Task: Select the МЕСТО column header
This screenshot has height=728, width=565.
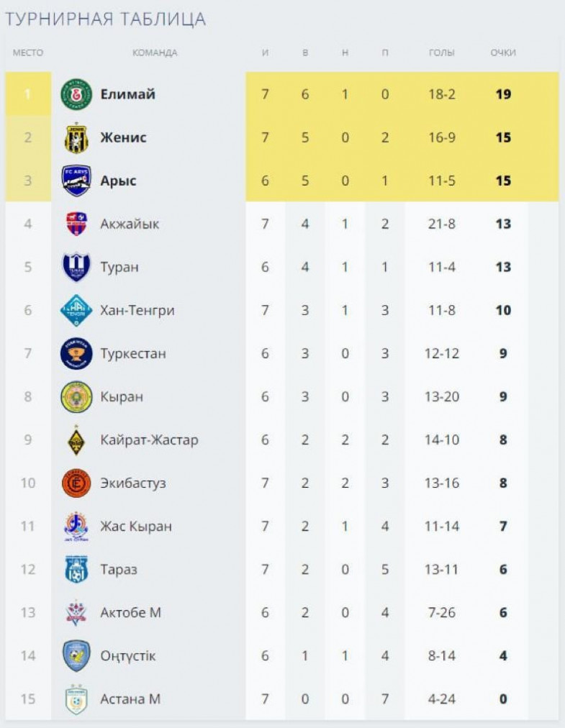Action: tap(28, 53)
